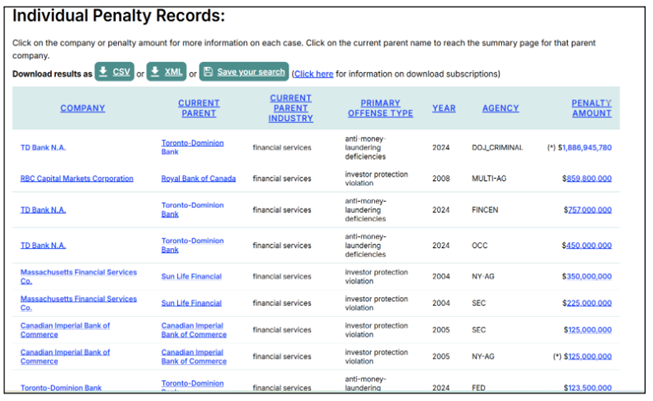Open RBC Capital Markets Corporation link

pyautogui.click(x=77, y=179)
